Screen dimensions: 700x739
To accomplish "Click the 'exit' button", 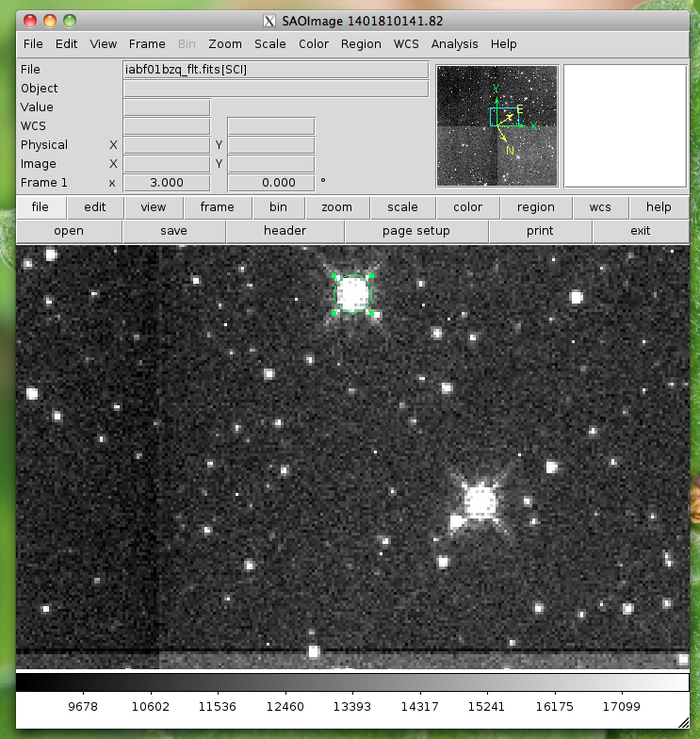I will click(640, 231).
